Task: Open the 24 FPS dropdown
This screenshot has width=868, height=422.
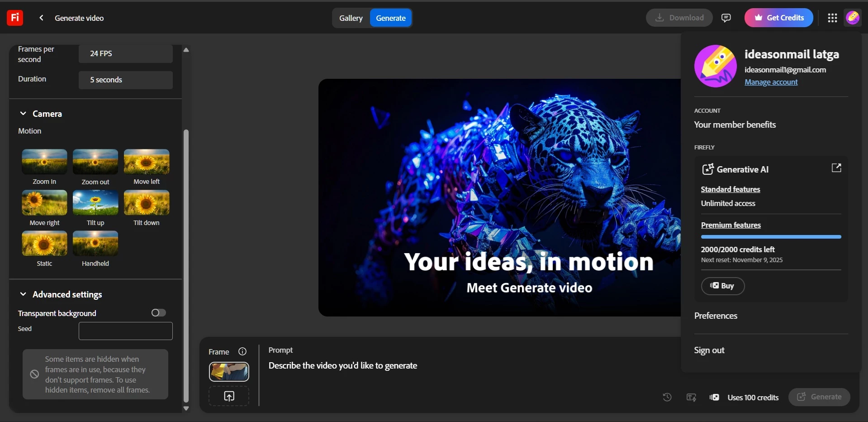Action: point(126,53)
